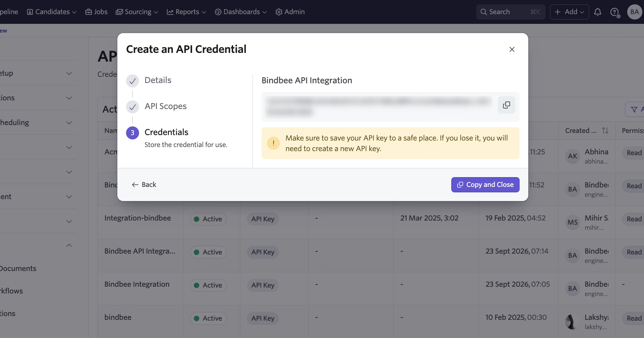Click the AK avatar for Abhina
644x338 pixels.
(x=572, y=156)
